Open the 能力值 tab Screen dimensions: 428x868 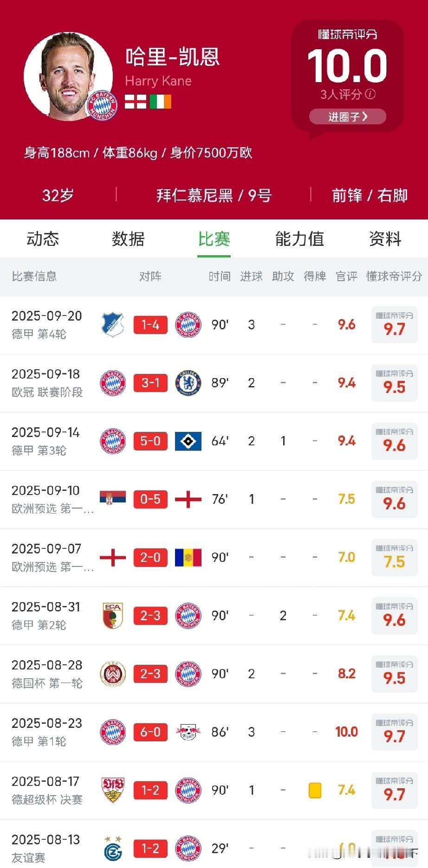tap(299, 239)
